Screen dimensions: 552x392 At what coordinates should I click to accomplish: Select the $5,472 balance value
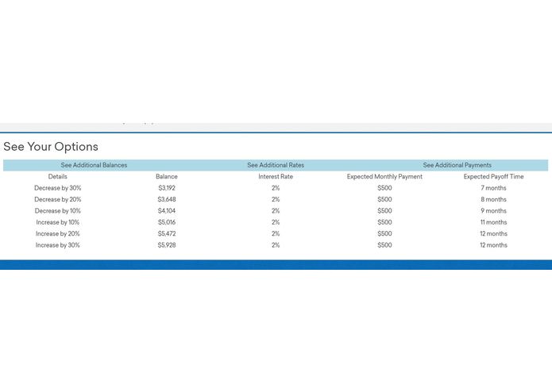(x=167, y=234)
